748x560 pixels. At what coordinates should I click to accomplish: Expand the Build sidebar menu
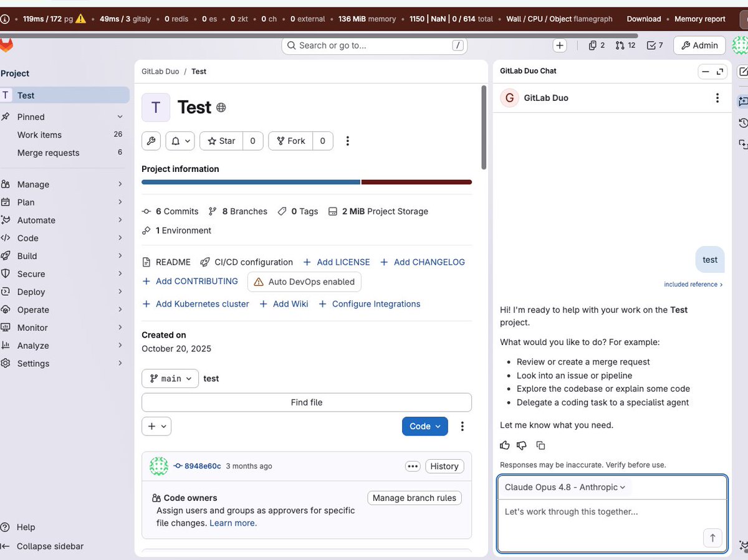65,256
